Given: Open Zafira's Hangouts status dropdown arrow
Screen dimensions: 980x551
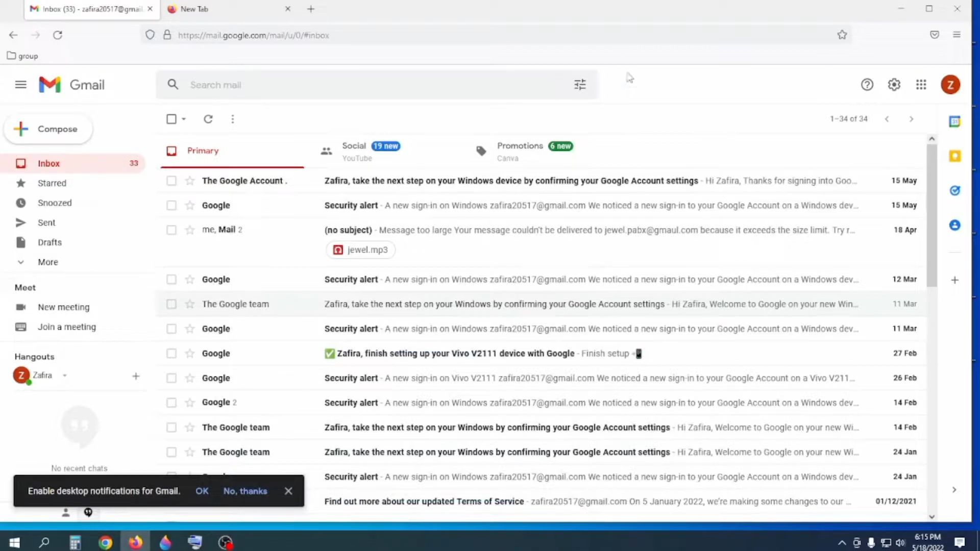Looking at the screenshot, I should [x=65, y=375].
